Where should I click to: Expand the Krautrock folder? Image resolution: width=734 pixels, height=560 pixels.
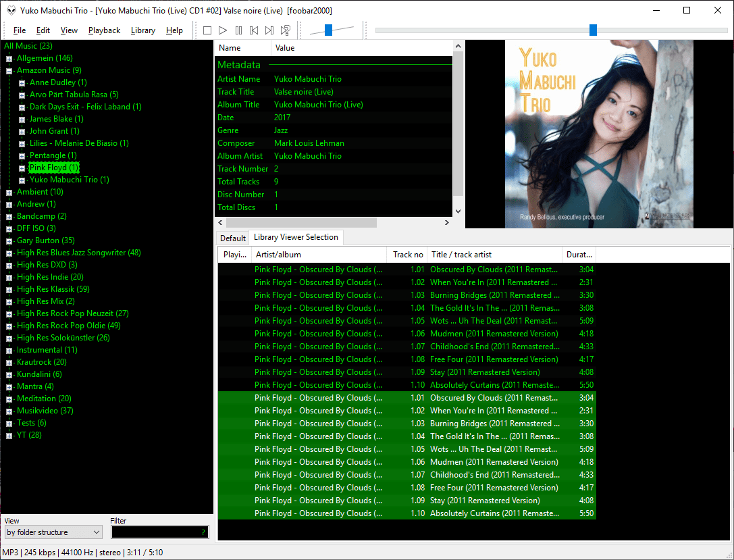pos(9,363)
